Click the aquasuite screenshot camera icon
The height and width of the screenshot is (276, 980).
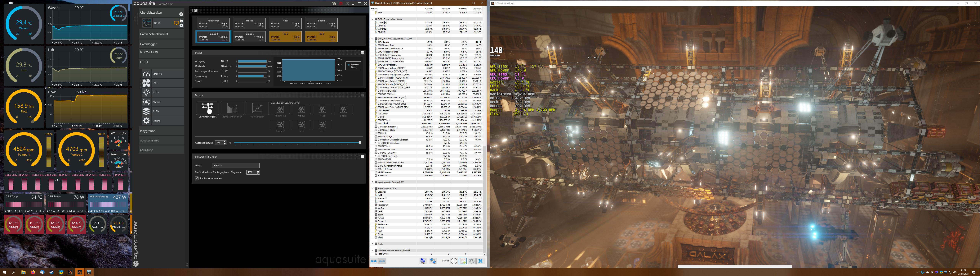tap(334, 3)
